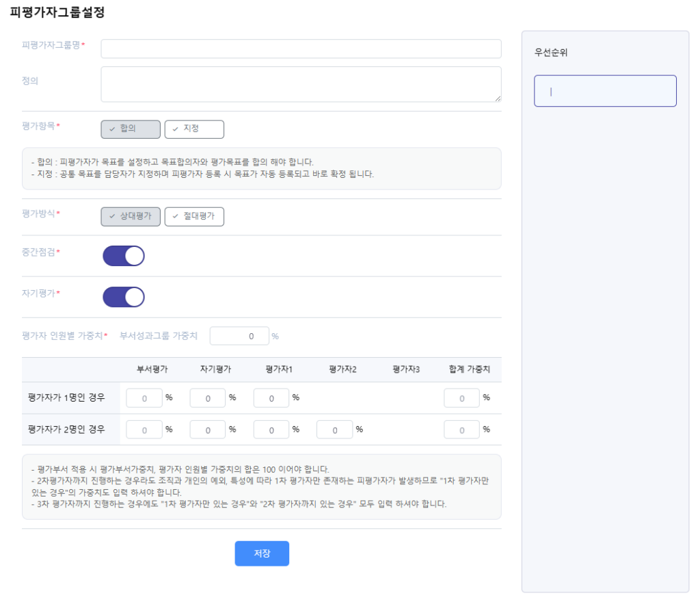Click 합계 가중치 field for 평가자가 1명인 경우
The width and height of the screenshot is (700, 602).
click(x=461, y=398)
